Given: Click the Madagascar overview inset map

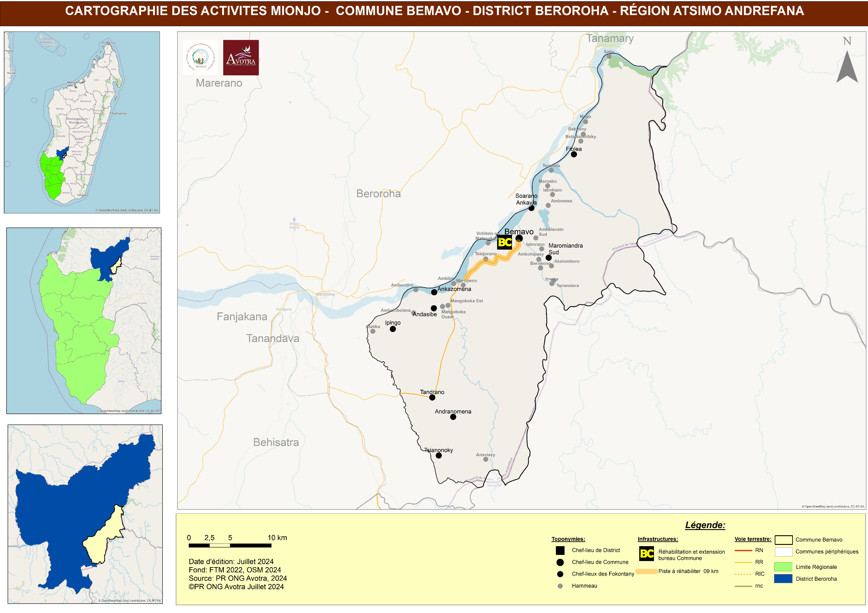Looking at the screenshot, I should coord(82,122).
